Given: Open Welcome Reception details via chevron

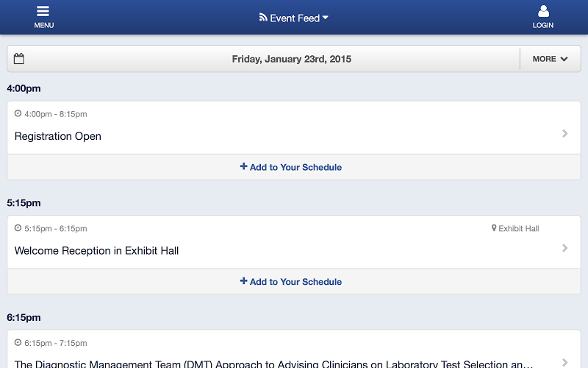Looking at the screenshot, I should click(x=564, y=248).
